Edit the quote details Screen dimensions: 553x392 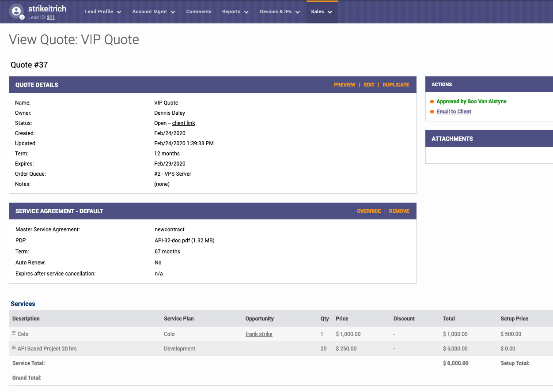tap(369, 85)
